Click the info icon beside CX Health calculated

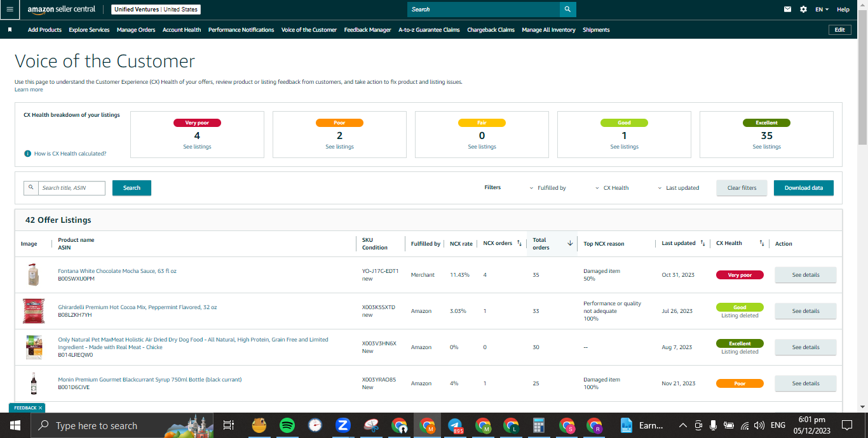(x=27, y=154)
